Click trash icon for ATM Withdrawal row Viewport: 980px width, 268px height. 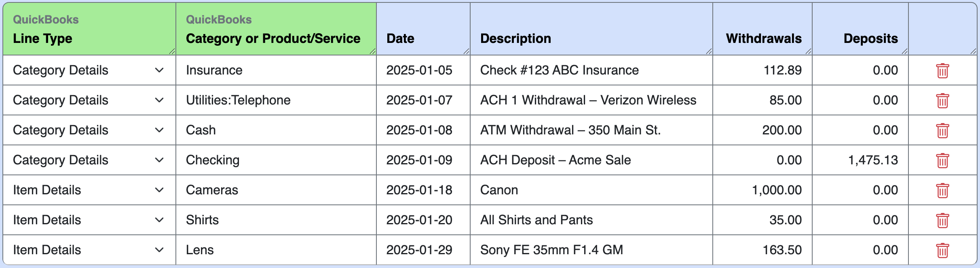click(x=942, y=131)
